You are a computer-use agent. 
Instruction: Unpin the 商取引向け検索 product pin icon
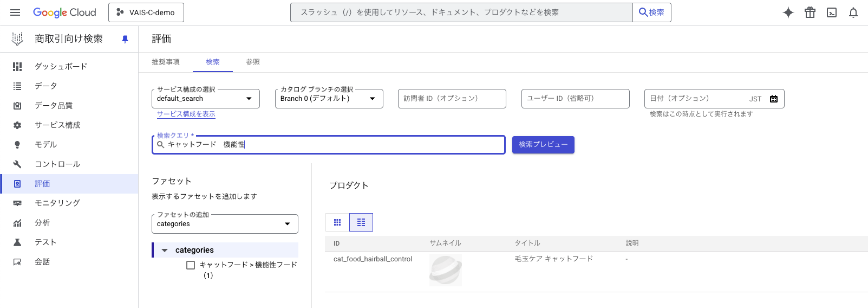tap(125, 39)
